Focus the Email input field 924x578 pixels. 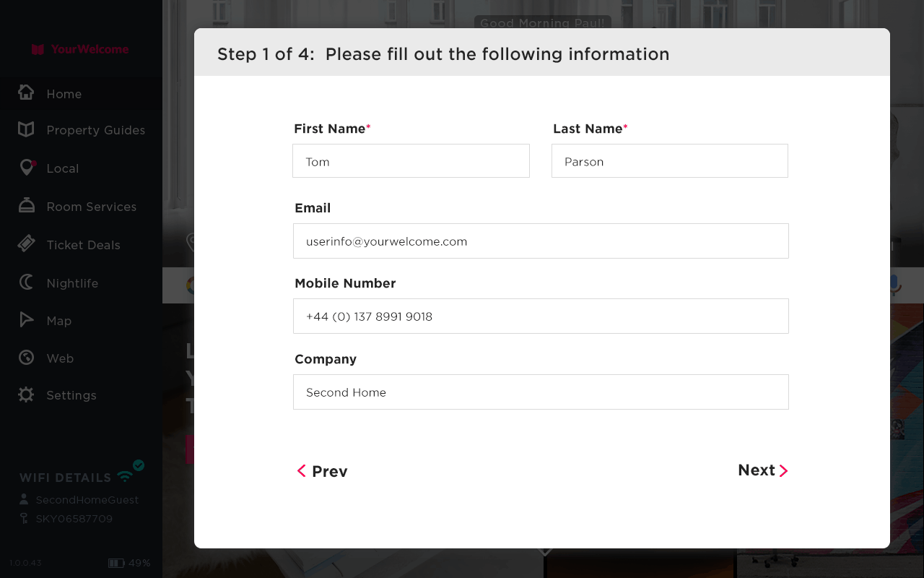541,241
